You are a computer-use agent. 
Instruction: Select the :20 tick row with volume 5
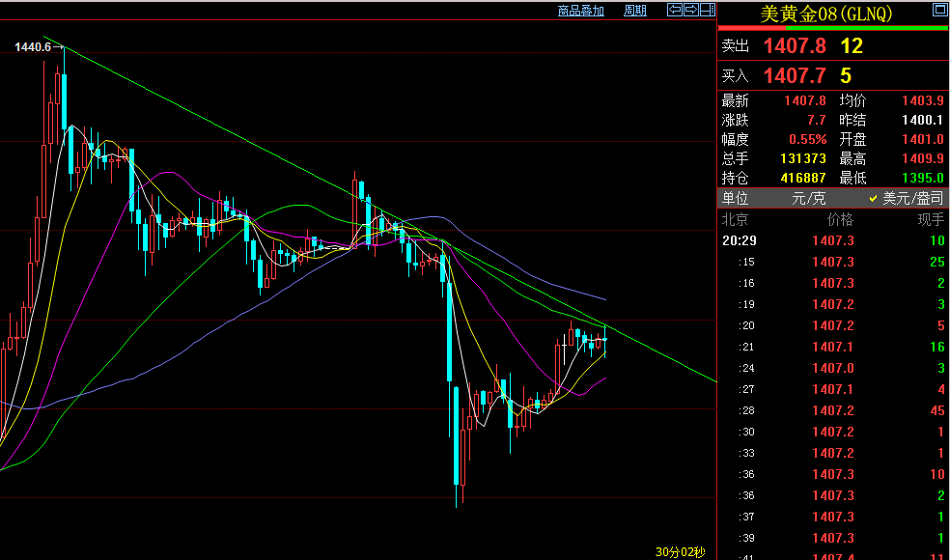(x=833, y=325)
